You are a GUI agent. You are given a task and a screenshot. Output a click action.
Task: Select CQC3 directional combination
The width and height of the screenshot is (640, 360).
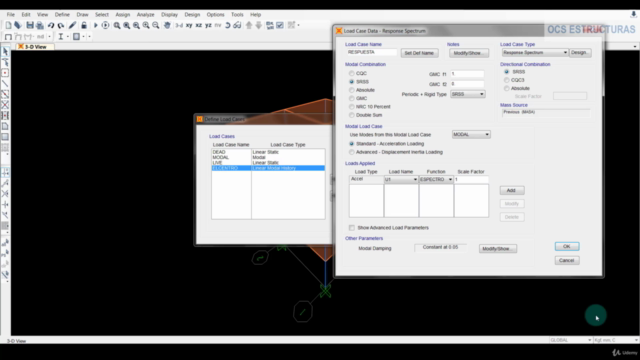[x=507, y=80]
